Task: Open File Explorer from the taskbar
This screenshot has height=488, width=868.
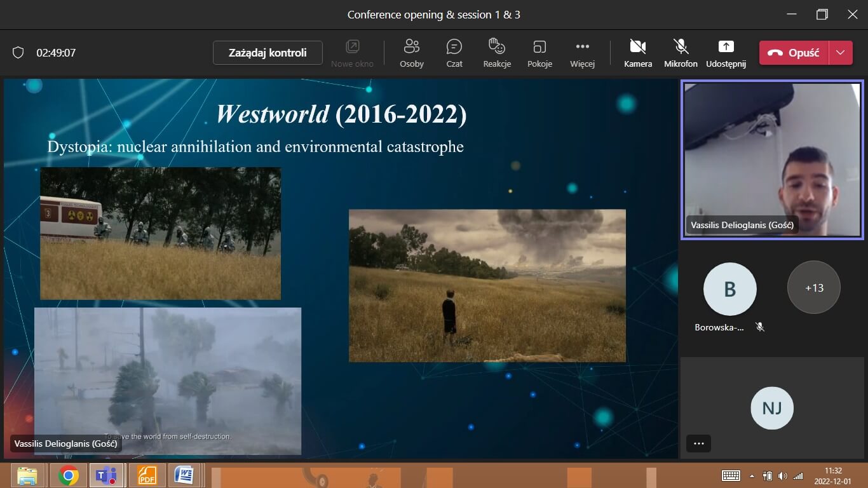Action: click(27, 475)
